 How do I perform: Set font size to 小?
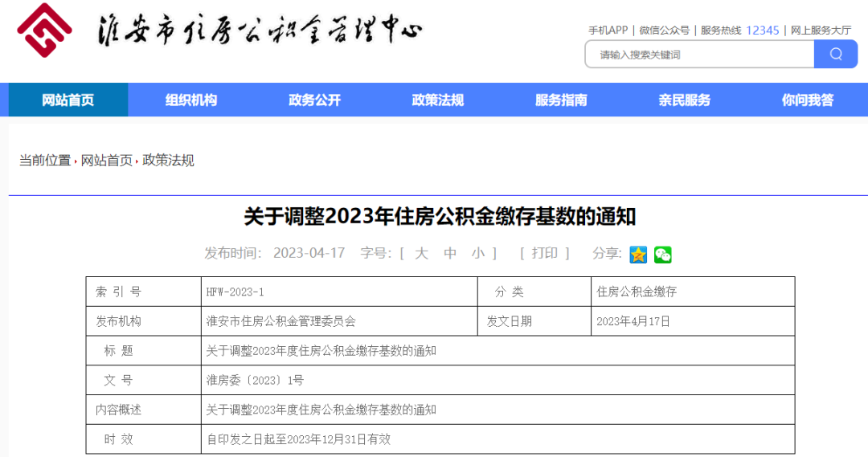pos(478,253)
